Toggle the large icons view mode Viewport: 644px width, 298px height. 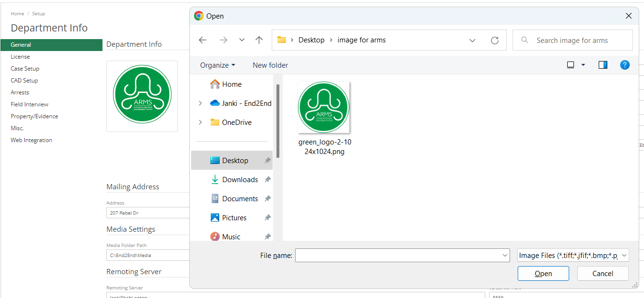click(x=571, y=64)
